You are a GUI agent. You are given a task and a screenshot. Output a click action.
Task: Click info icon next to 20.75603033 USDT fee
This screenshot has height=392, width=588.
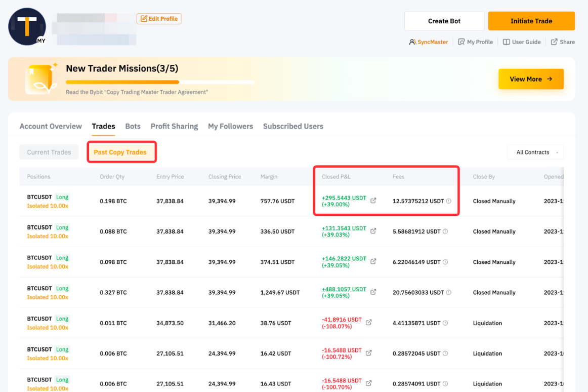click(x=449, y=292)
